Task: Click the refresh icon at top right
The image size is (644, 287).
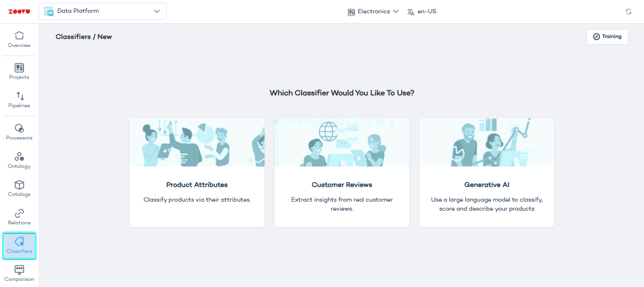Action: click(x=628, y=12)
